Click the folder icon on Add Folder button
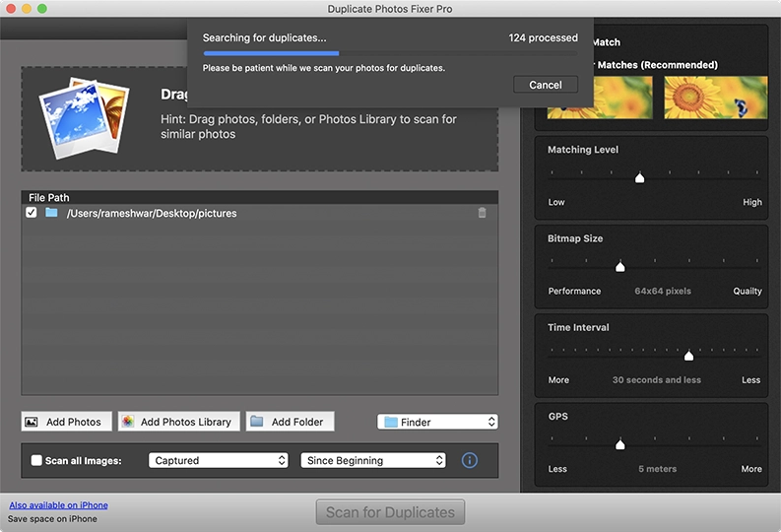 [x=256, y=422]
